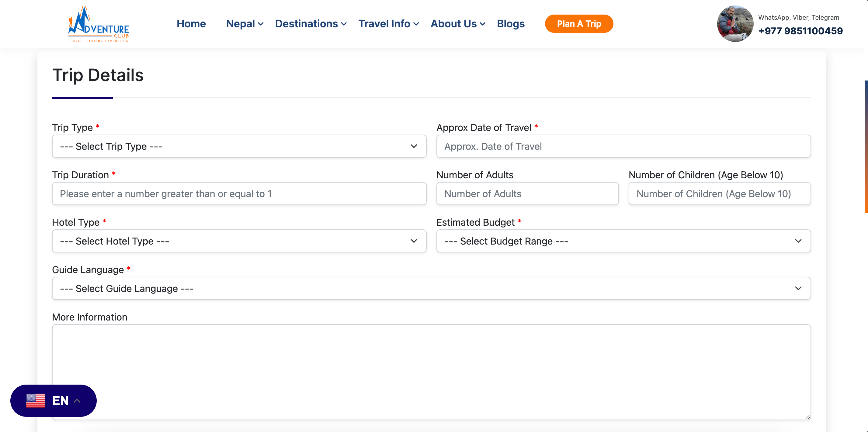Screen dimensions: 868x432
Task: Open the Blogs page
Action: coord(510,24)
